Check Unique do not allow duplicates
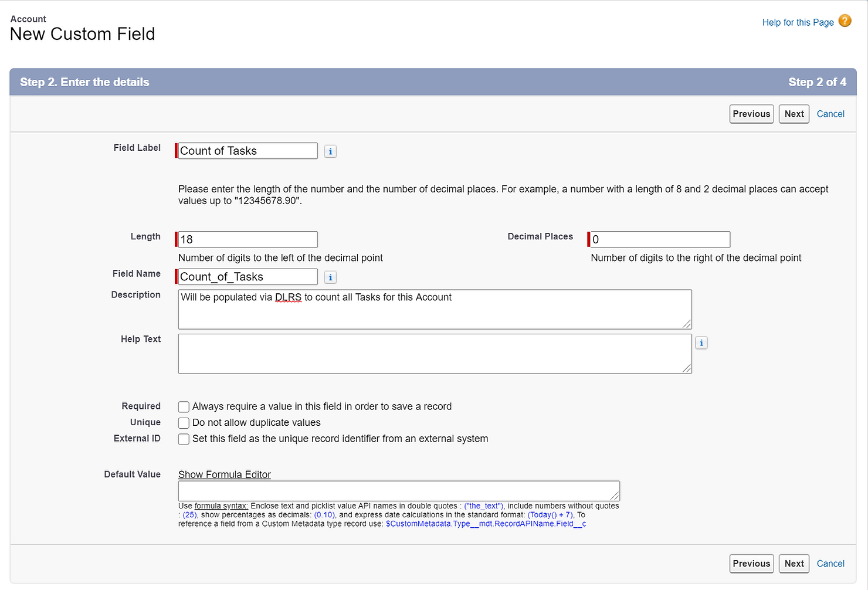Image resolution: width=868 pixels, height=590 pixels. point(184,423)
